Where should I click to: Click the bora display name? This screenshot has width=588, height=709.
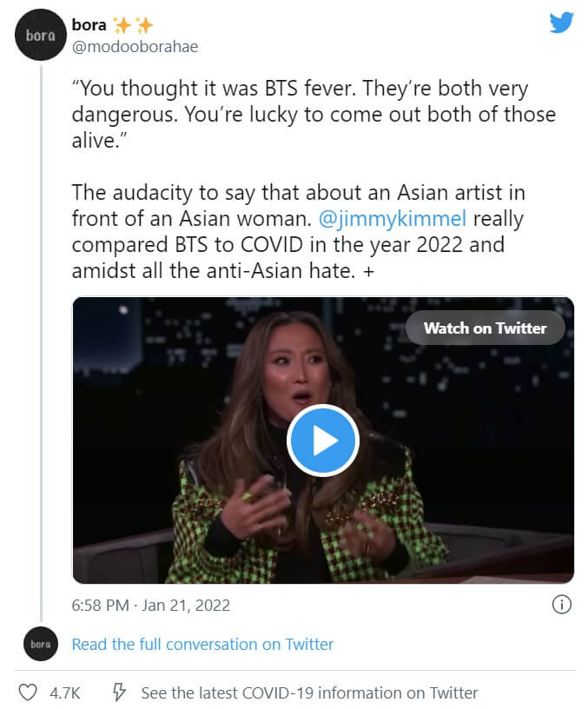[89, 26]
